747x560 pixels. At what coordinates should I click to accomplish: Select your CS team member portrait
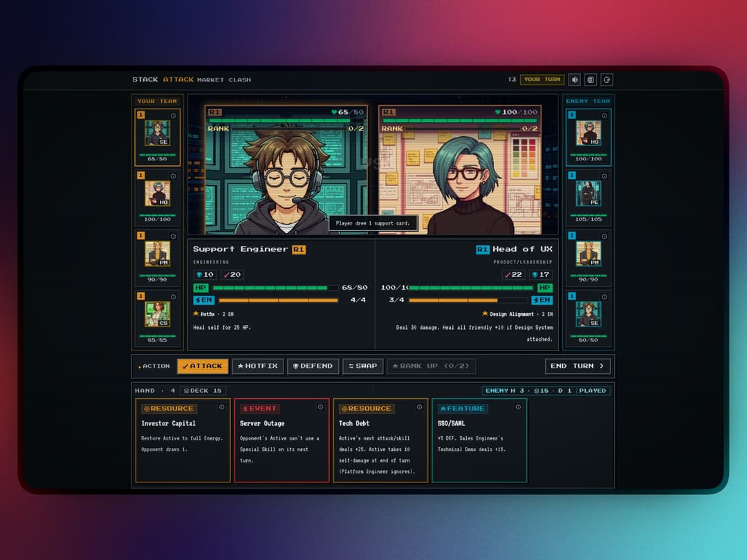pos(157,315)
